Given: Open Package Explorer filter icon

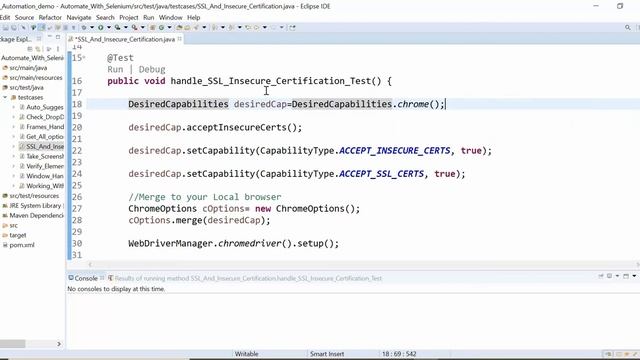Looking at the screenshot, I should pos(49,49).
